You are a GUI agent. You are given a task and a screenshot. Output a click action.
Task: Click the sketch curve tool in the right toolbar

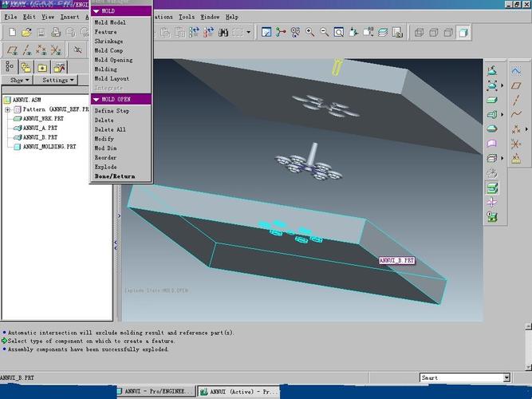[516, 71]
